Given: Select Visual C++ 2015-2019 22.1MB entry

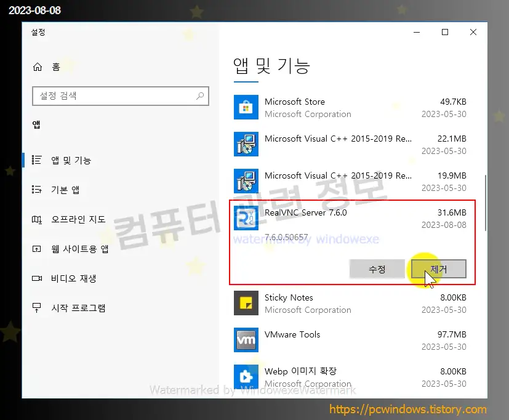Looking at the screenshot, I should coord(338,139).
